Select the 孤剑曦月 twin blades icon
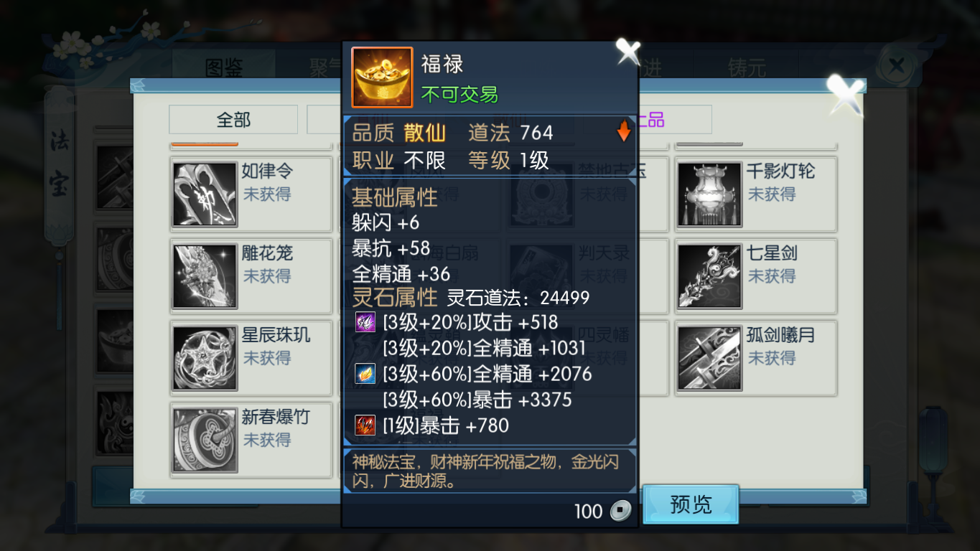The height and width of the screenshot is (551, 980). coord(709,358)
